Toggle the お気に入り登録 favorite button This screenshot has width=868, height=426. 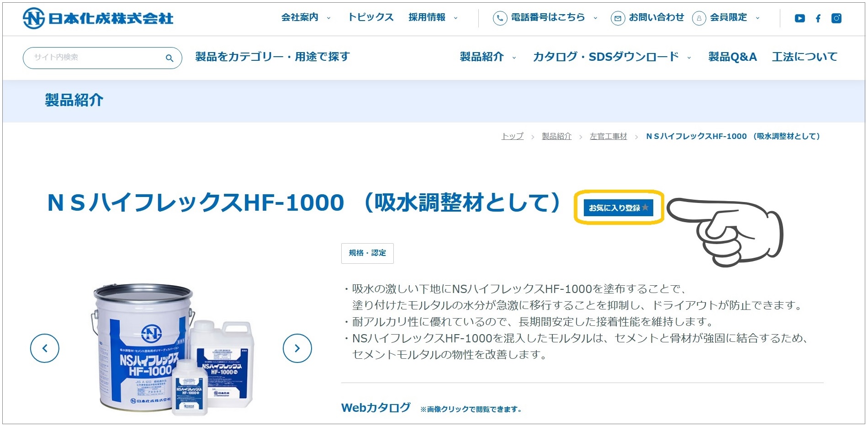(x=618, y=208)
